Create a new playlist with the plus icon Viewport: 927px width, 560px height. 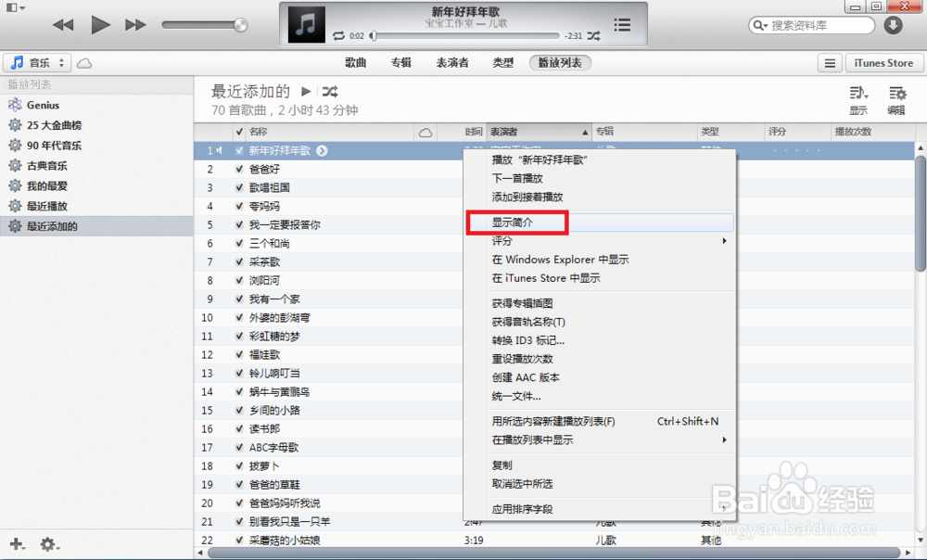[15, 544]
